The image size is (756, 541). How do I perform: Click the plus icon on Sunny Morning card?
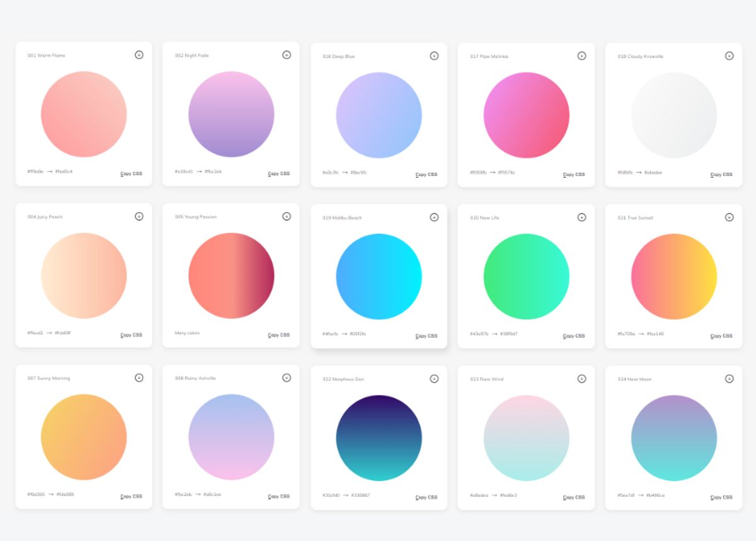coord(139,378)
